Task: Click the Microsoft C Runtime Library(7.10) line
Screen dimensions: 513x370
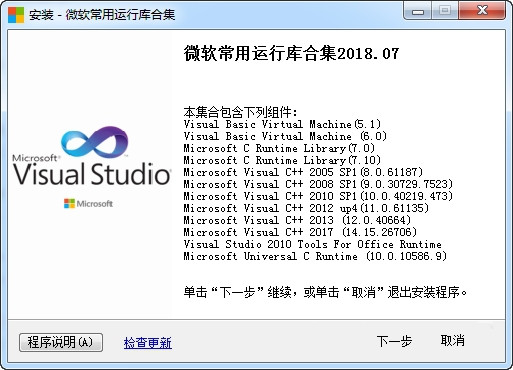Action: pyautogui.click(x=282, y=160)
